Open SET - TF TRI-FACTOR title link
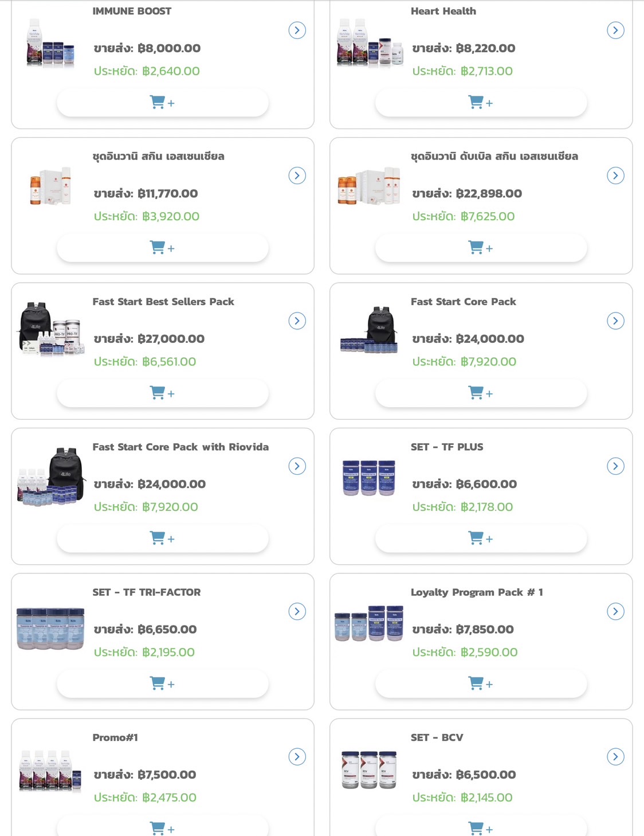Screen dimensions: 644x836 [147, 592]
